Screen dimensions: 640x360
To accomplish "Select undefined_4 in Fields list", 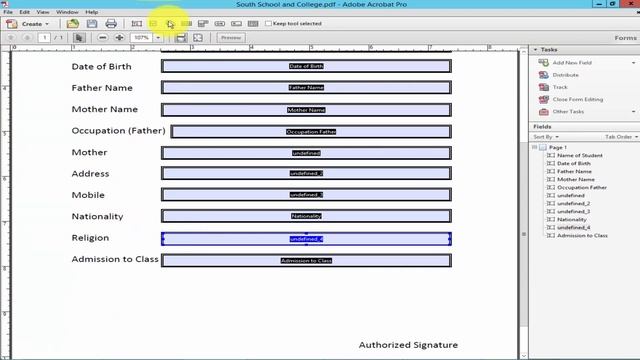I will [573, 227].
